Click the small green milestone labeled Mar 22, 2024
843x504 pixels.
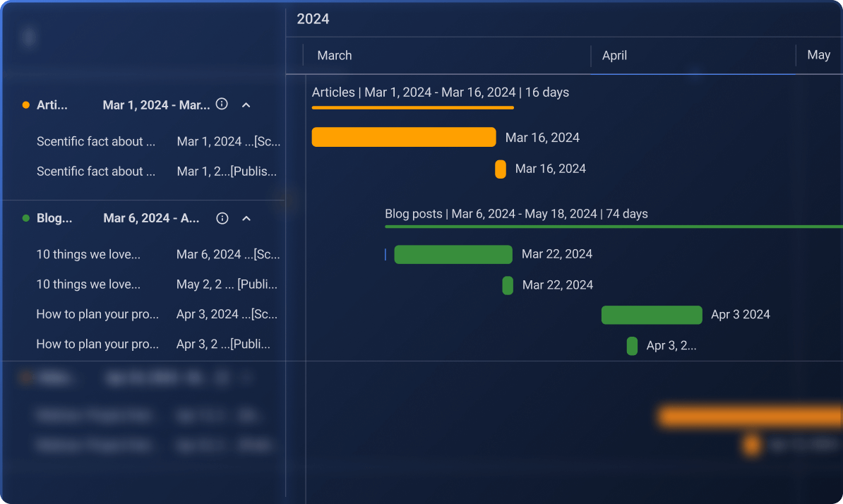click(508, 285)
